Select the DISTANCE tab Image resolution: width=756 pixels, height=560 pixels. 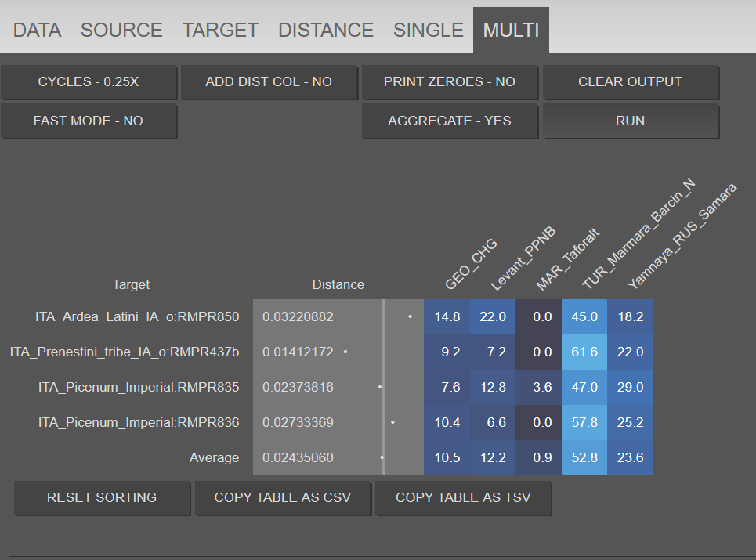point(326,30)
